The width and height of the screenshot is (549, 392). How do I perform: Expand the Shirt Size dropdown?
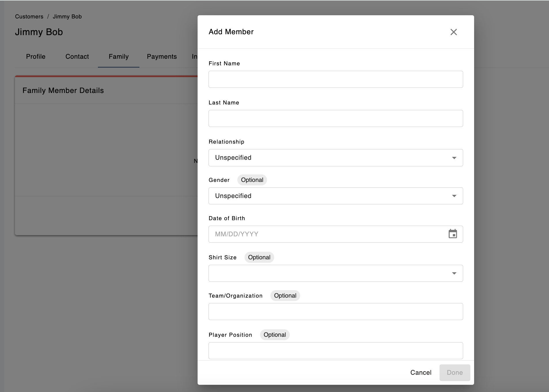[x=336, y=273]
